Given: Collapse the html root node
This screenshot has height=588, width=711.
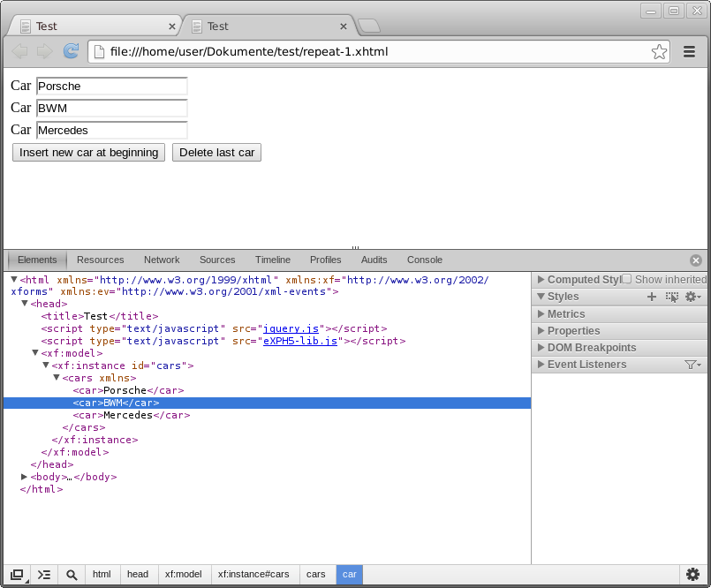Looking at the screenshot, I should click(14, 279).
